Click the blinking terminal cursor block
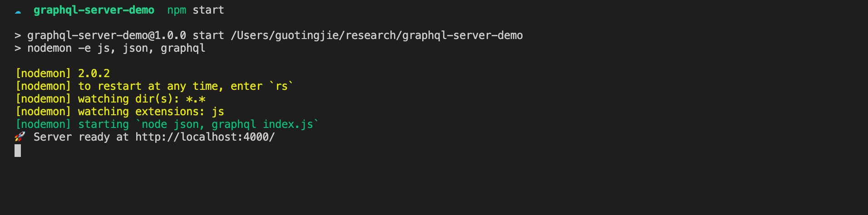Viewport: 868px width, 215px height. [18, 151]
